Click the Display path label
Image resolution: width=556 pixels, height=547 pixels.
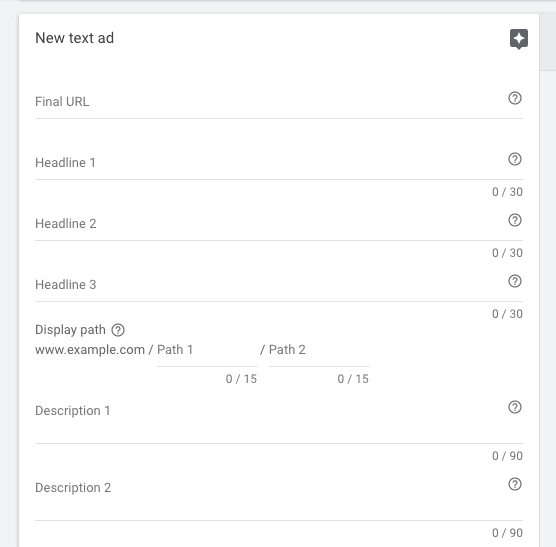click(70, 330)
